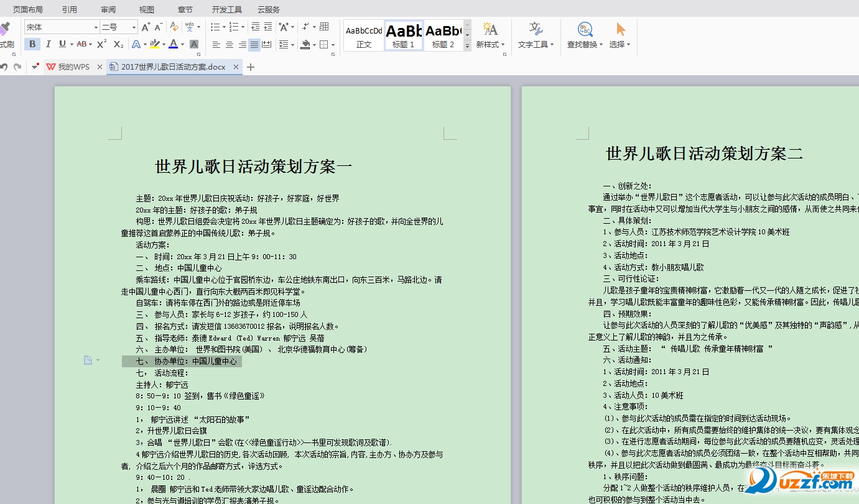Apply 标题 2 style
Viewport: 859px width, 504px height.
(443, 35)
